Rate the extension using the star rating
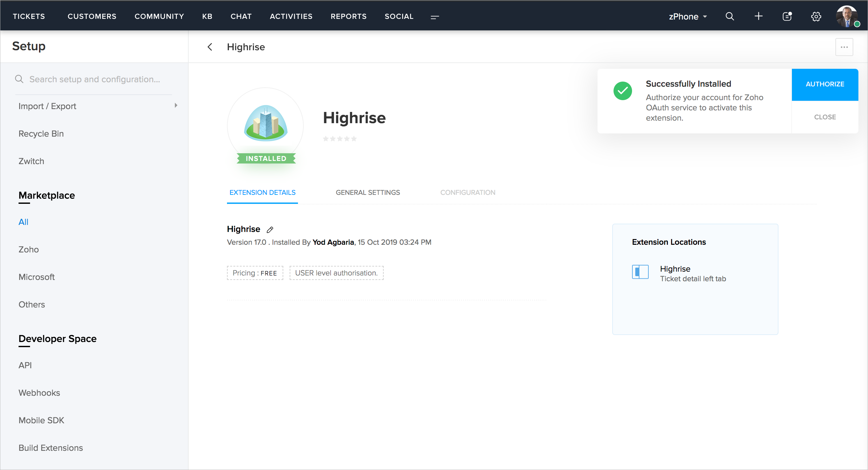868x470 pixels. 340,139
